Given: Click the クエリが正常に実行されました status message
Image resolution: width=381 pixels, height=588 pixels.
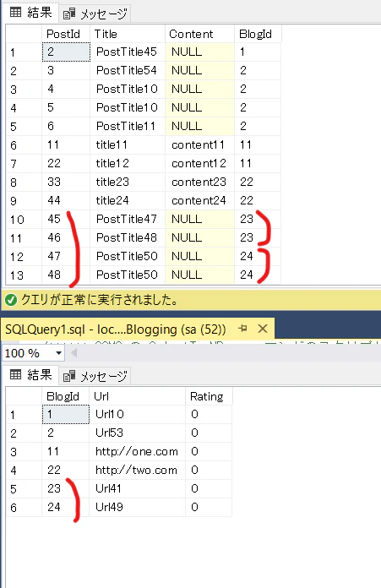Looking at the screenshot, I should pyautogui.click(x=100, y=300).
